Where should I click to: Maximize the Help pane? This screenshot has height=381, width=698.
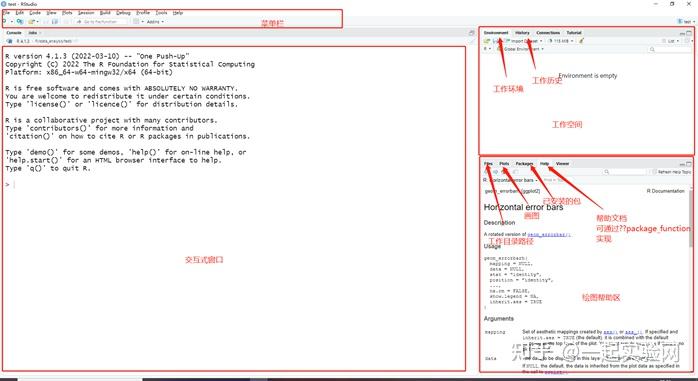click(689, 164)
